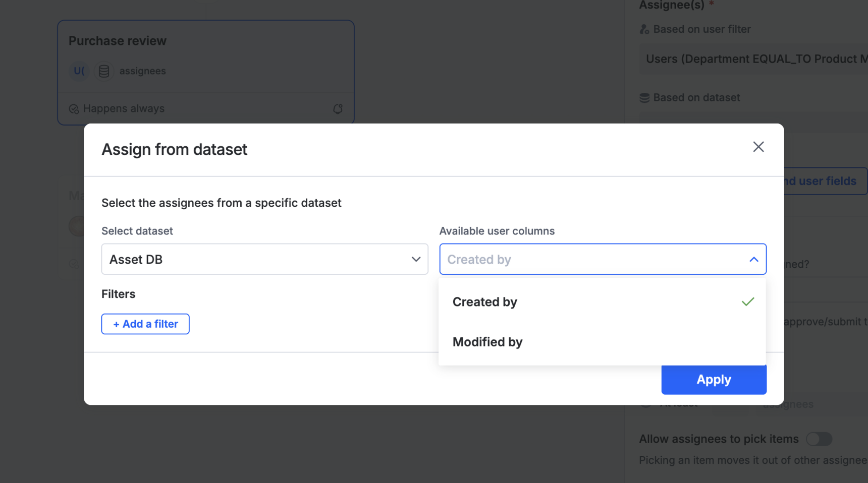The image size is (868, 483).
Task: Open the Select dataset dropdown showing Asset DB
Action: (x=264, y=259)
